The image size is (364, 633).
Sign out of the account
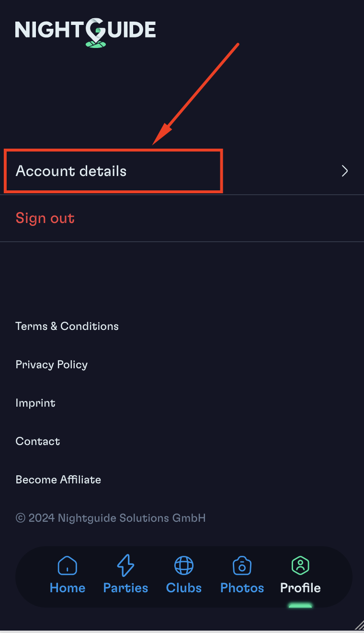[45, 218]
